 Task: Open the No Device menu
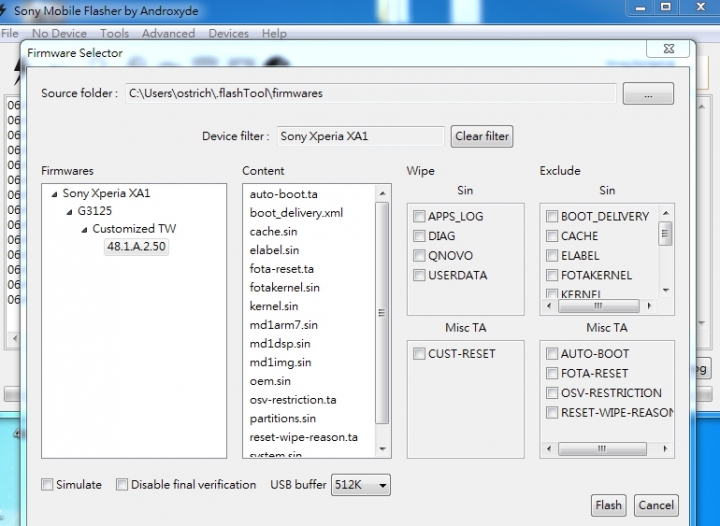(x=59, y=34)
